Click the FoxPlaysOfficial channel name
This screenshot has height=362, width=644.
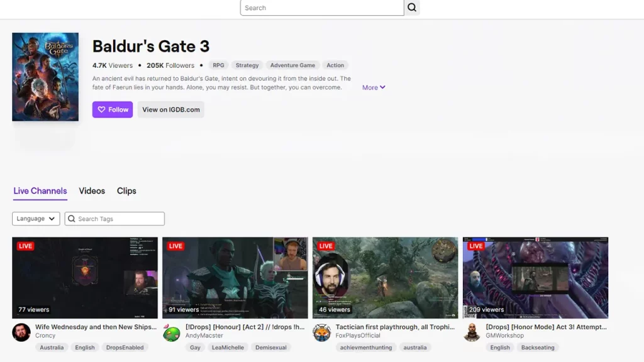tap(358, 336)
